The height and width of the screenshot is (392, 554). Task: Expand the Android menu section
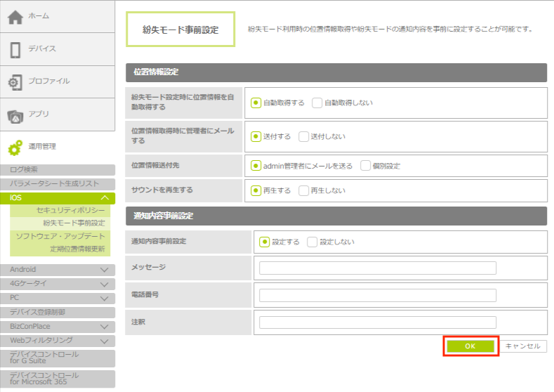click(x=105, y=270)
